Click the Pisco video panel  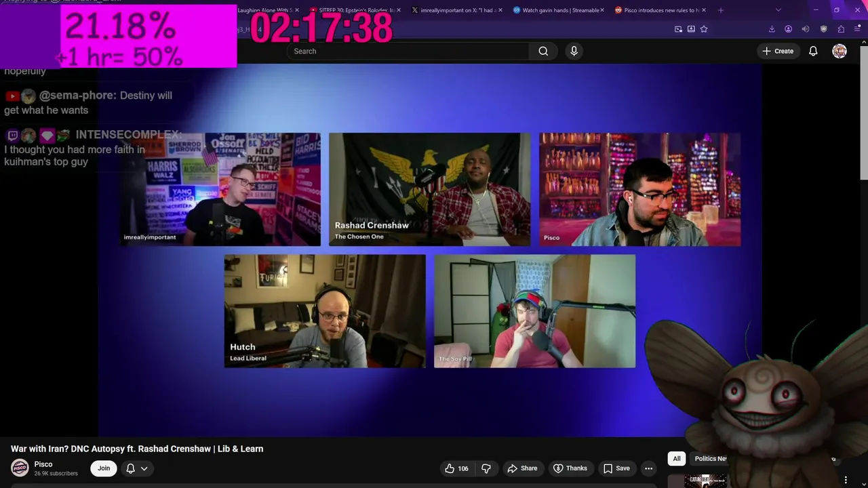639,189
